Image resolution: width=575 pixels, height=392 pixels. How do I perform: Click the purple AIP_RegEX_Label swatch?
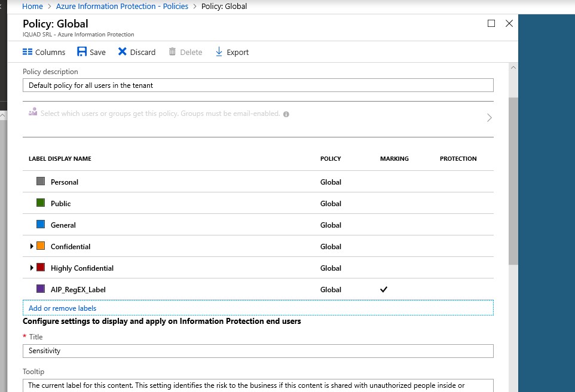coord(41,289)
